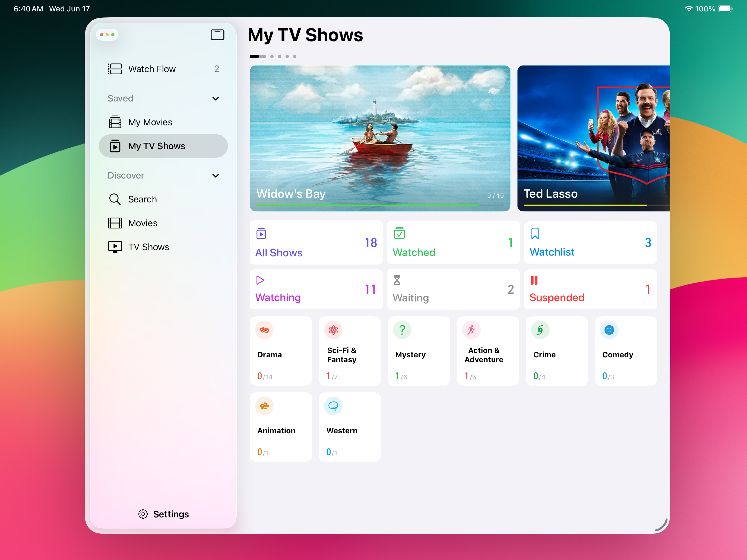
Task: Click the window controls three dots
Action: point(107,35)
